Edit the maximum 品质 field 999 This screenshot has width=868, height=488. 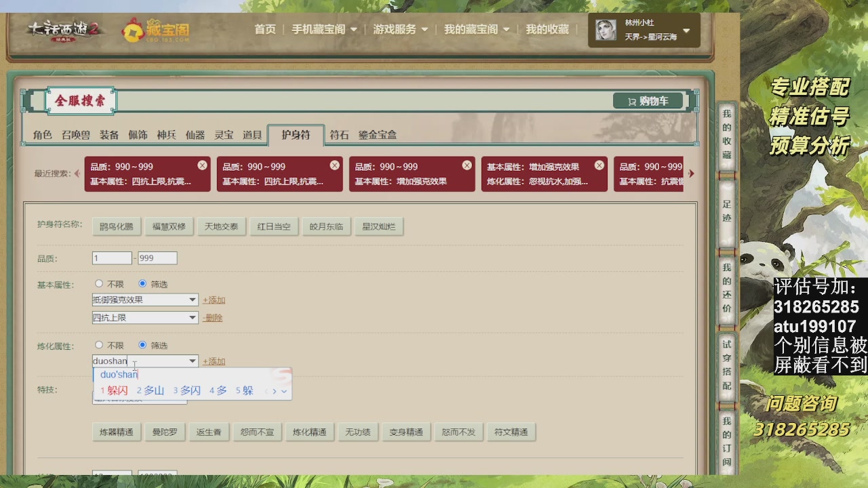(157, 258)
